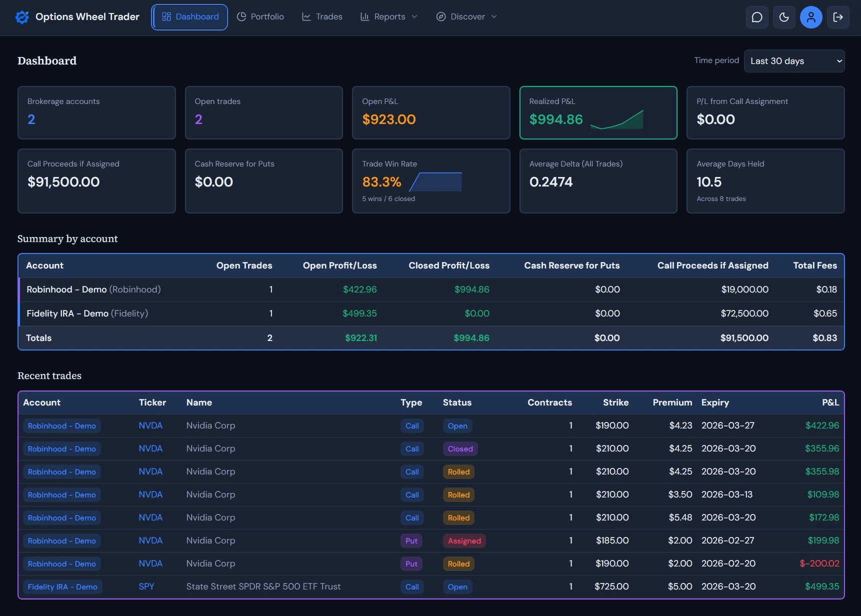Open the feedback chat bubble icon
Image resolution: width=861 pixels, height=616 pixels.
(x=757, y=17)
